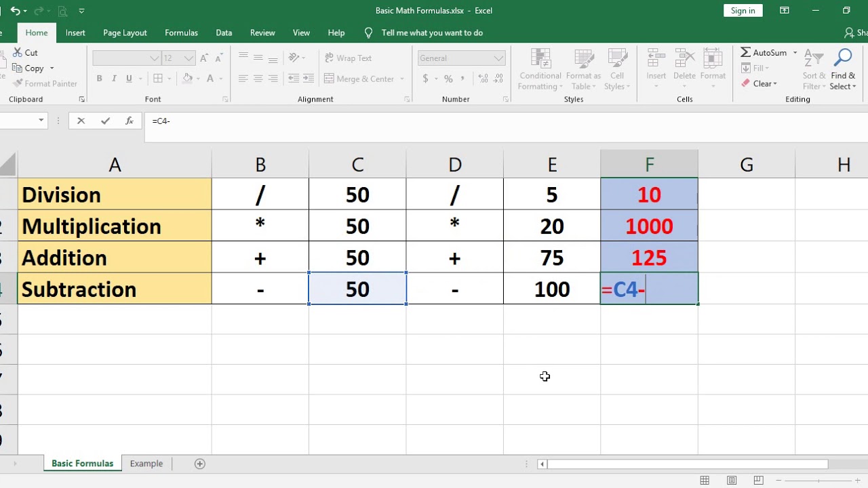Open Format as Table gallery

click(583, 69)
